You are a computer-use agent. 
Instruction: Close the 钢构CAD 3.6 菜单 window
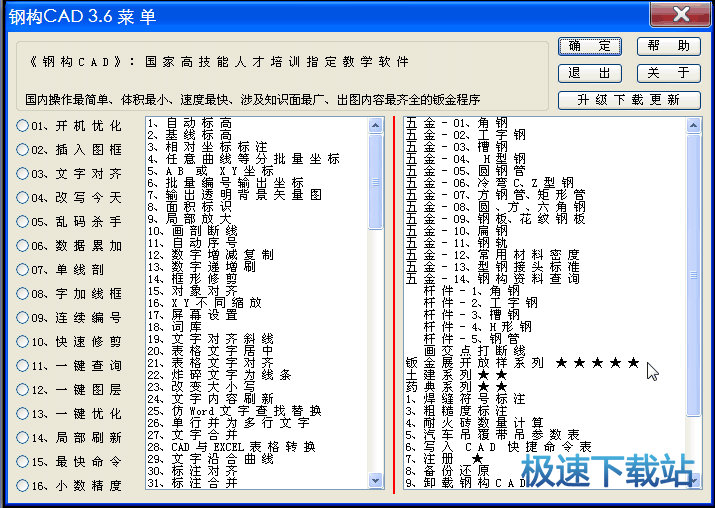(x=681, y=15)
